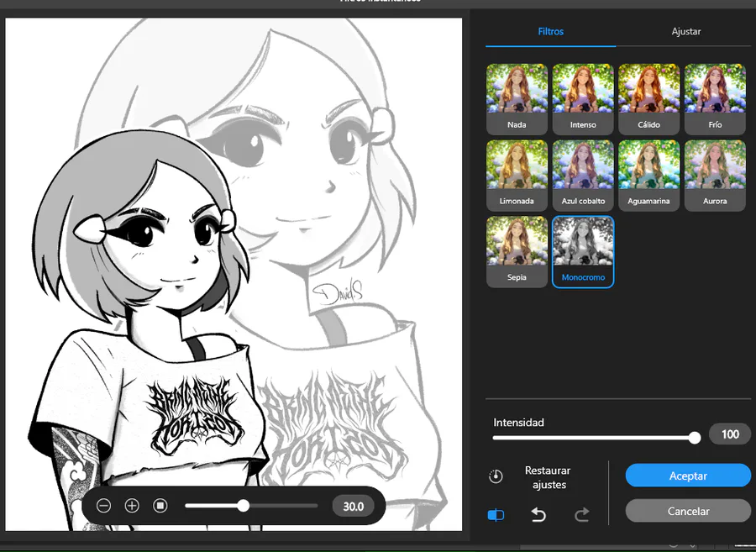The image size is (756, 552).
Task: Choose the Limonada filter
Action: click(x=517, y=176)
